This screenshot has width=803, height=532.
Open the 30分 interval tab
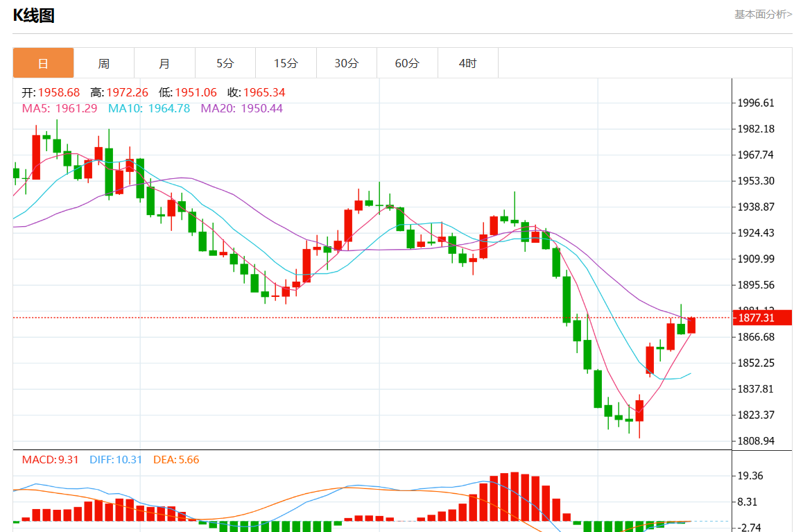[x=347, y=63]
